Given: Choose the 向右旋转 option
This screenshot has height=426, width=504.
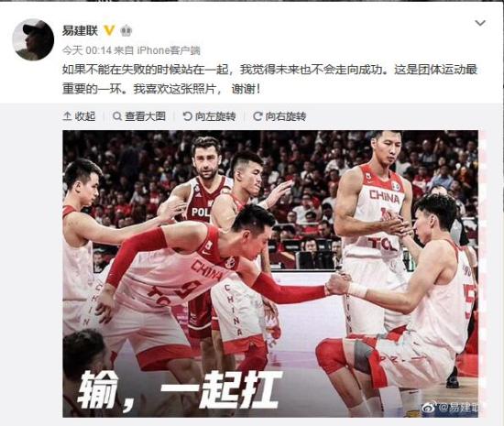Looking at the screenshot, I should point(285,116).
